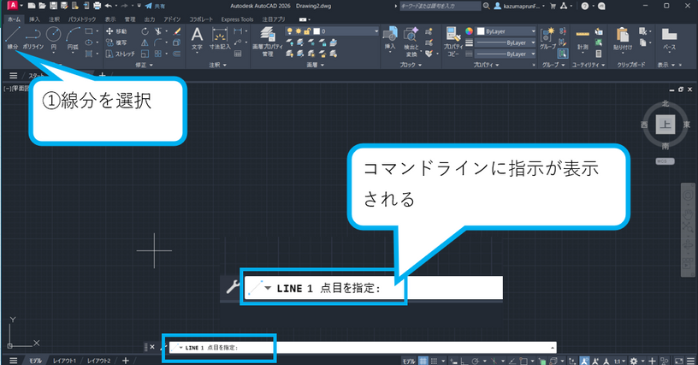698x365 pixels.
Task: Select the 線分 (Line) tool in the ribbon
Action: pos(12,38)
